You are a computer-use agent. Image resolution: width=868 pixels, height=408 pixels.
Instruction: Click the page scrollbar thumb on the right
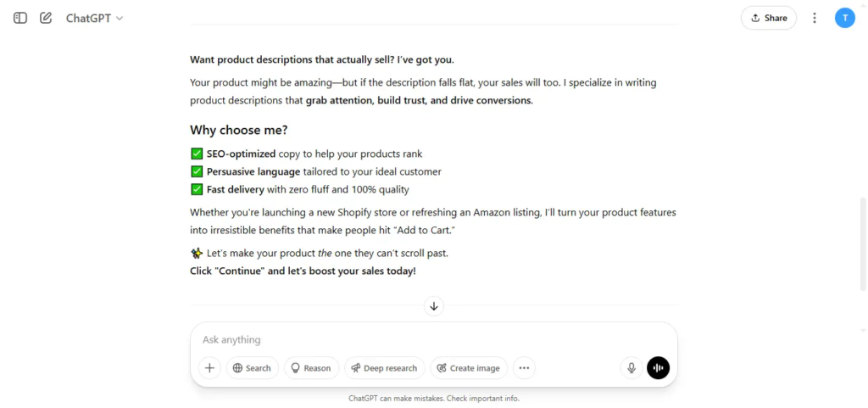click(x=863, y=243)
